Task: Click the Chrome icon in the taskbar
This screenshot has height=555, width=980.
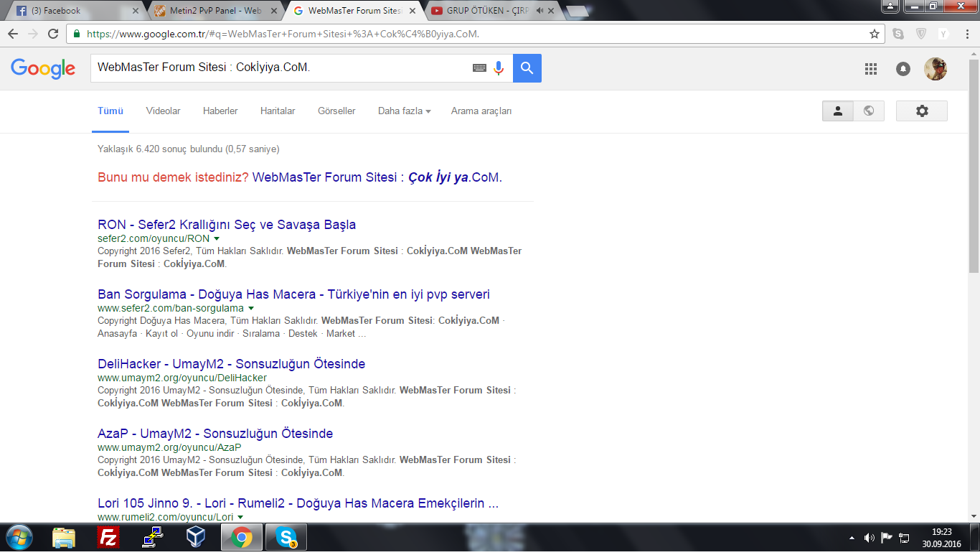Action: click(242, 537)
